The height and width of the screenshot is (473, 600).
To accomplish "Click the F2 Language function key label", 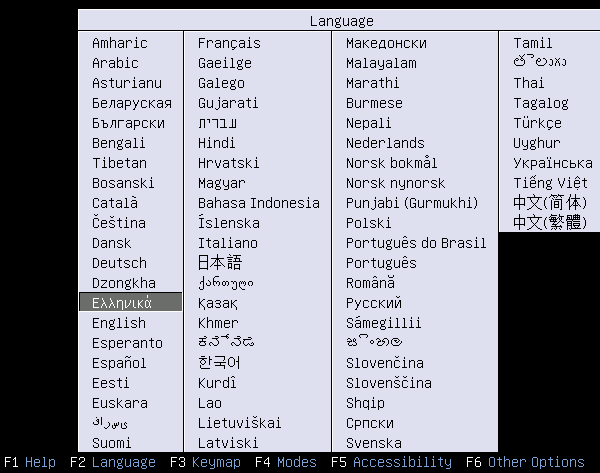I will (x=113, y=462).
